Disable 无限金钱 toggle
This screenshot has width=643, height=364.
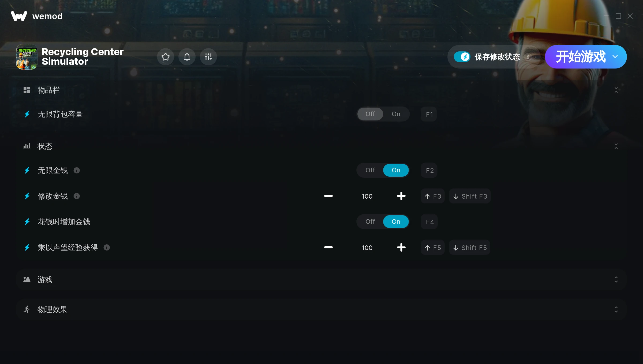370,170
